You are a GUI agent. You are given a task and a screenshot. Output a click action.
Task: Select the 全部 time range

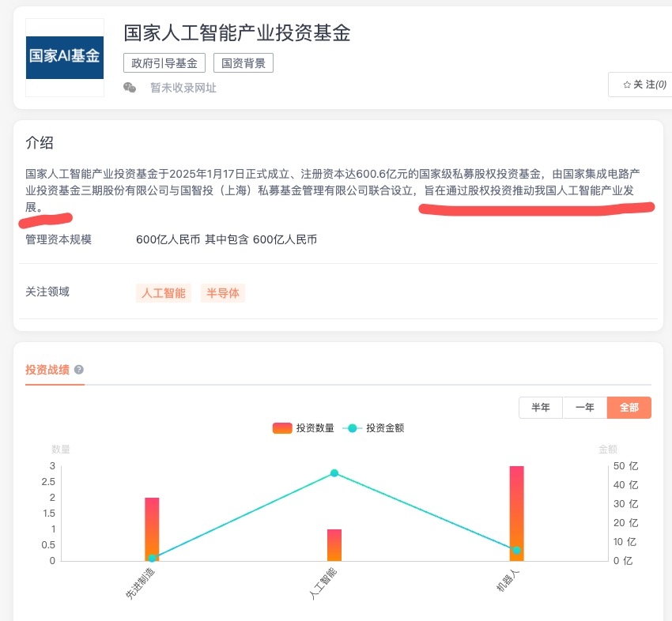click(629, 408)
